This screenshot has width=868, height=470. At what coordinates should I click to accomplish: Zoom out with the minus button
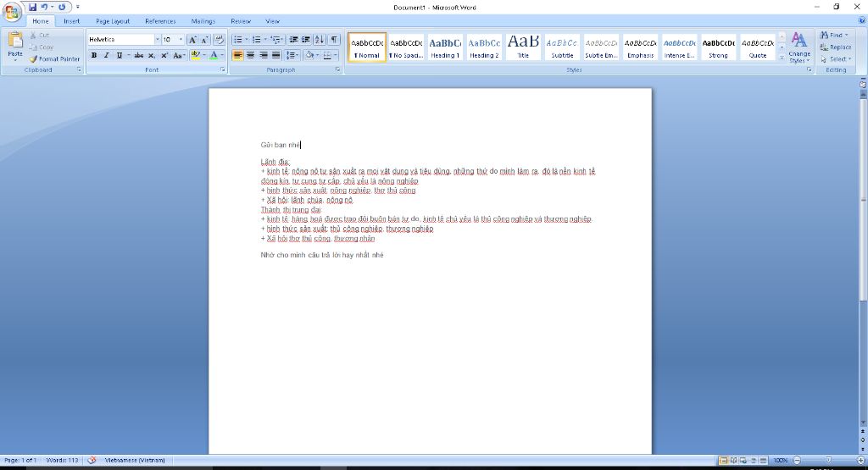click(x=797, y=460)
